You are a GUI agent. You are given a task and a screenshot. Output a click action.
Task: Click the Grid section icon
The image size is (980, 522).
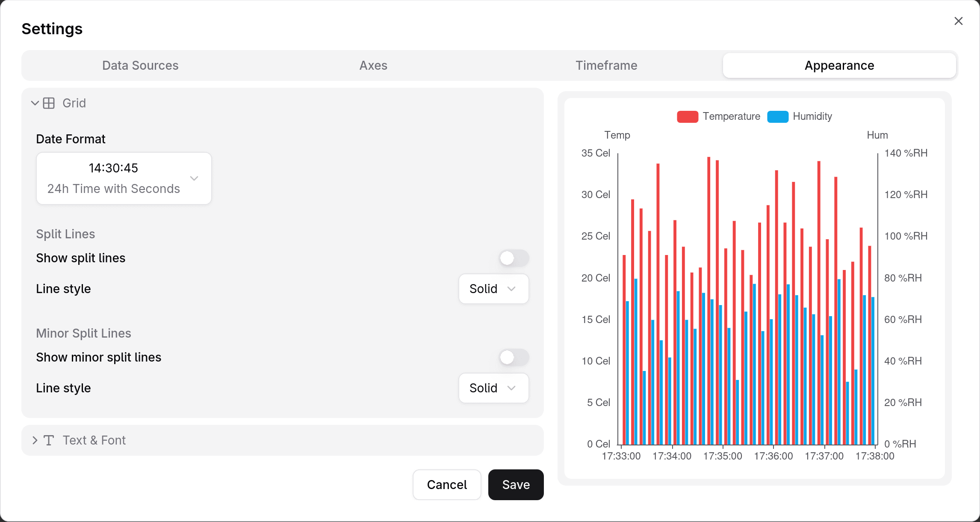49,103
